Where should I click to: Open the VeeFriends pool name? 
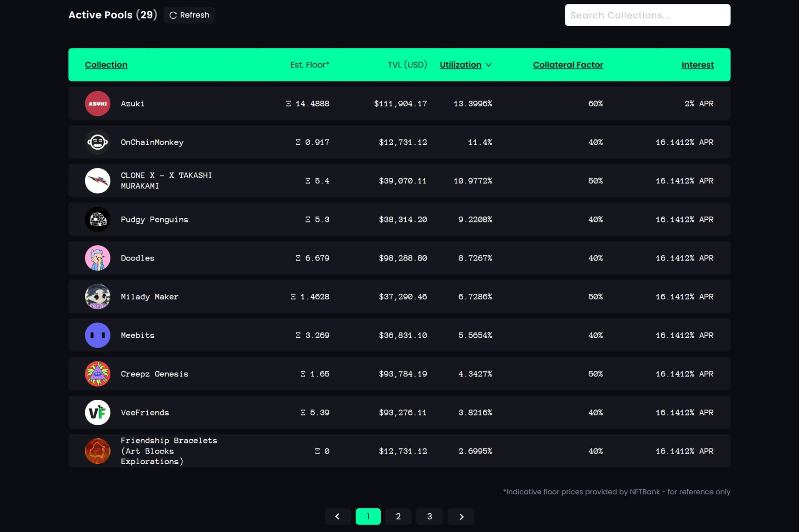coord(145,413)
